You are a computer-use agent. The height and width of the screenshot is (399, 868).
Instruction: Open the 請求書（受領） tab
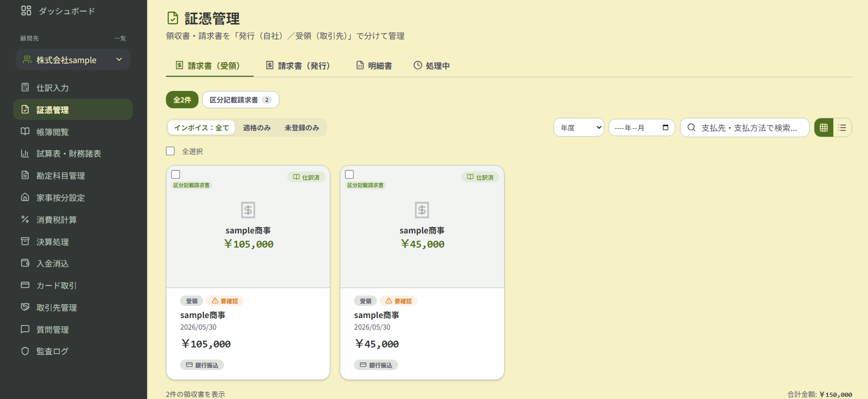coord(210,66)
